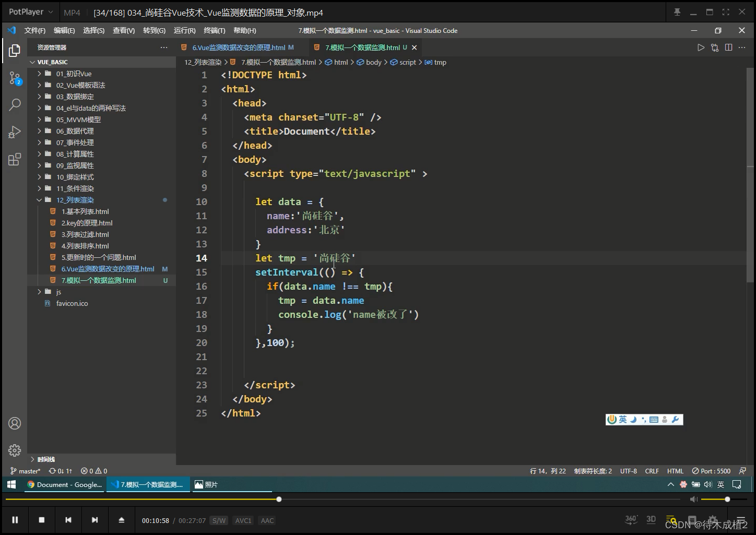Open the Extensions view
The image size is (756, 535).
click(15, 159)
